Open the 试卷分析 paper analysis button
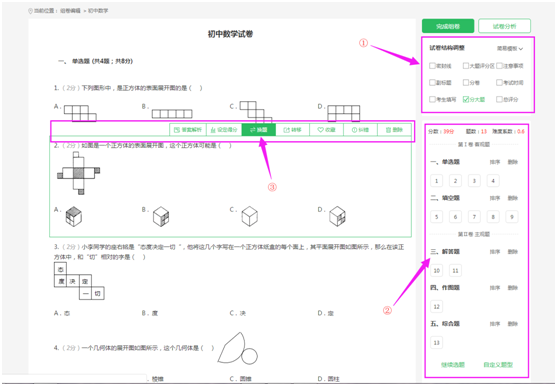Image resolution: width=557 pixels, height=386 pixels. [504, 26]
